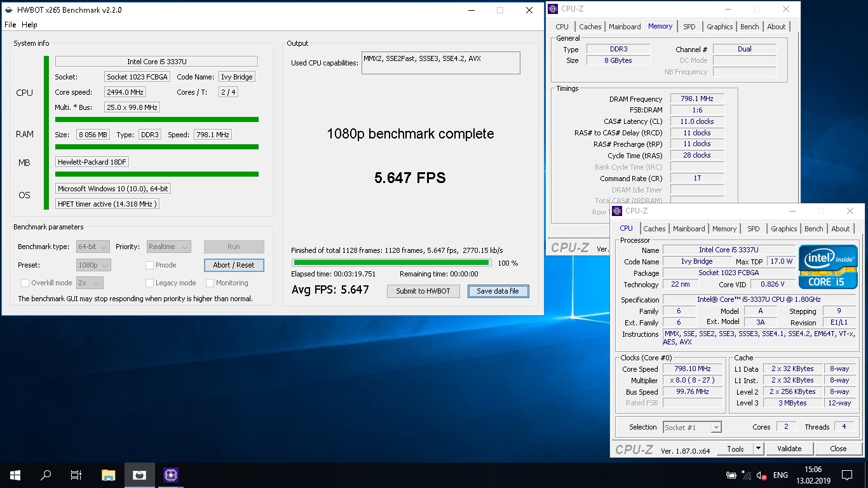Image resolution: width=868 pixels, height=488 pixels.
Task: Select CPU-Z taskbar icon
Action: click(170, 475)
